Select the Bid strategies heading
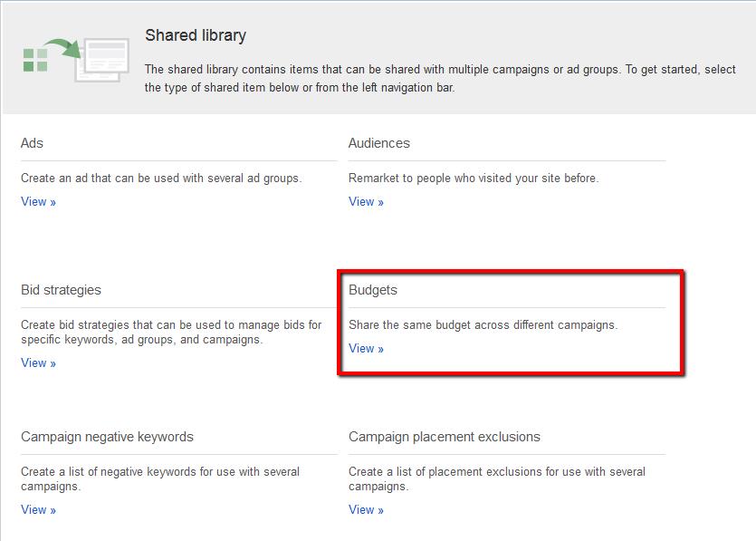The width and height of the screenshot is (756, 541). coord(61,290)
